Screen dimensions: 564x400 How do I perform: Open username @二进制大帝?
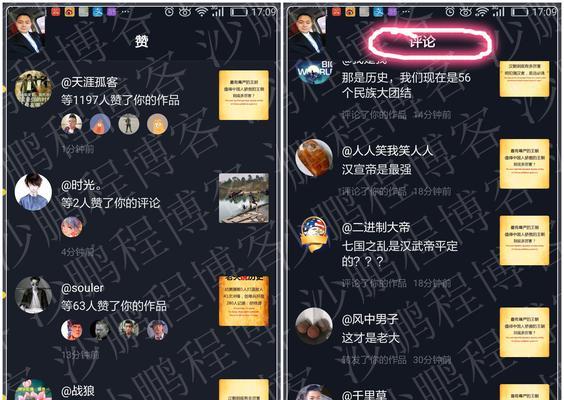(x=376, y=227)
